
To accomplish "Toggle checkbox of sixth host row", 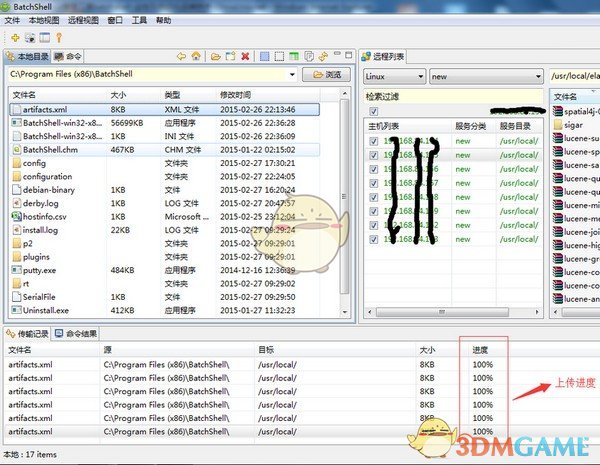I will click(373, 211).
